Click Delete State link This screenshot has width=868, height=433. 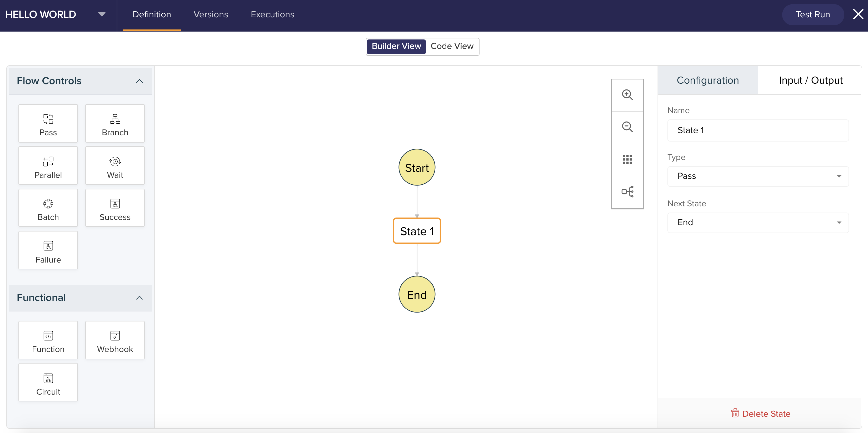(761, 414)
